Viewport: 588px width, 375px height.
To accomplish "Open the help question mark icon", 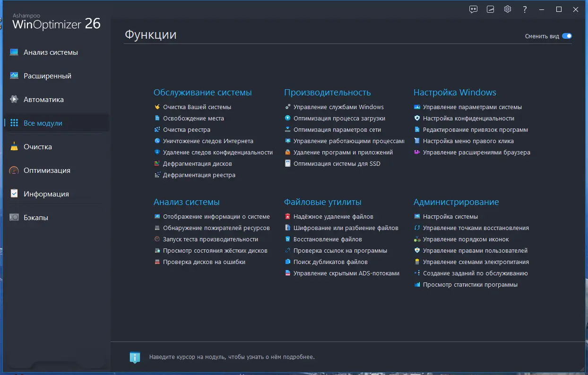I will [x=525, y=9].
